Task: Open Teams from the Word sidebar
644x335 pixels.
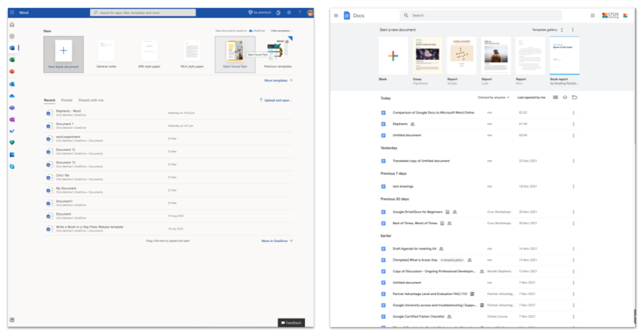Action: tap(12, 107)
